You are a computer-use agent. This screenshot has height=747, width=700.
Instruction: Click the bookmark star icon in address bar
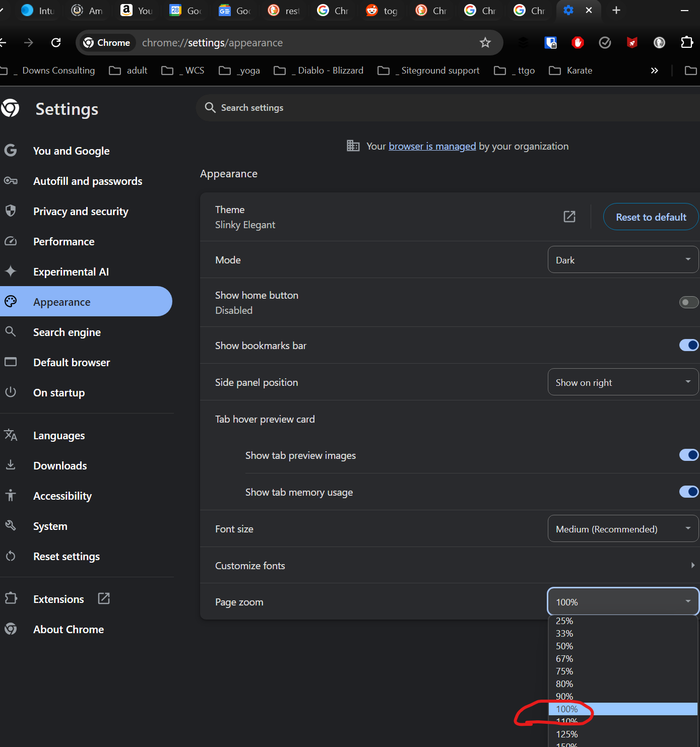[x=485, y=43]
